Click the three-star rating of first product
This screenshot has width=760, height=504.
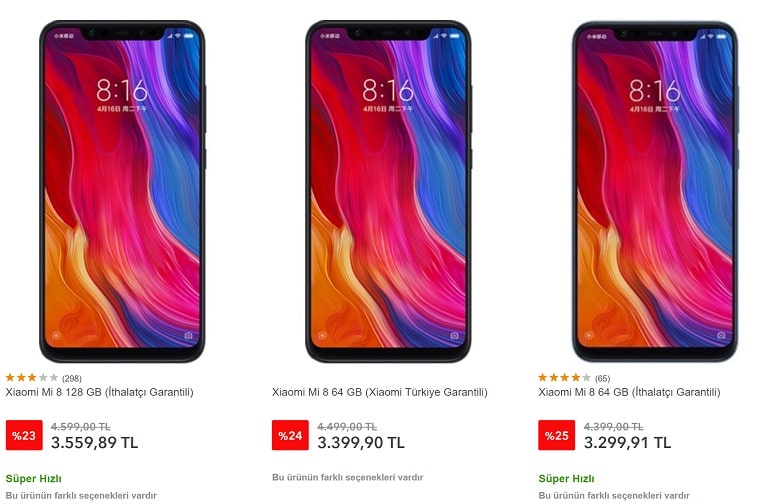32,378
